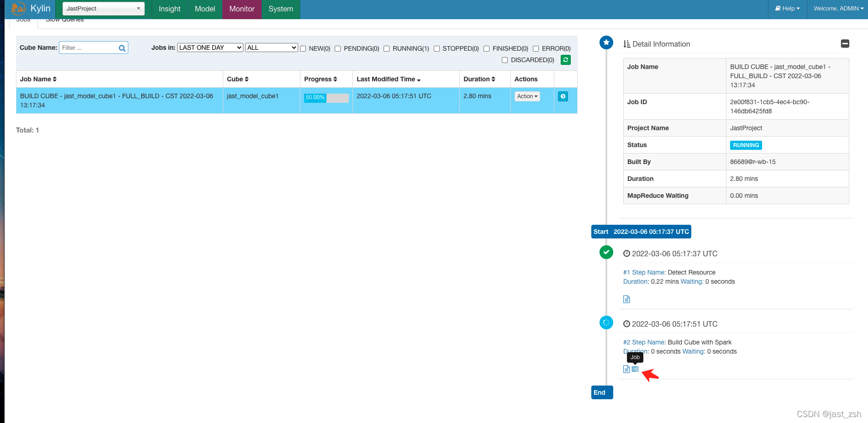Sort by Job Name column
Viewport: 868px width, 423px height.
[x=38, y=79]
